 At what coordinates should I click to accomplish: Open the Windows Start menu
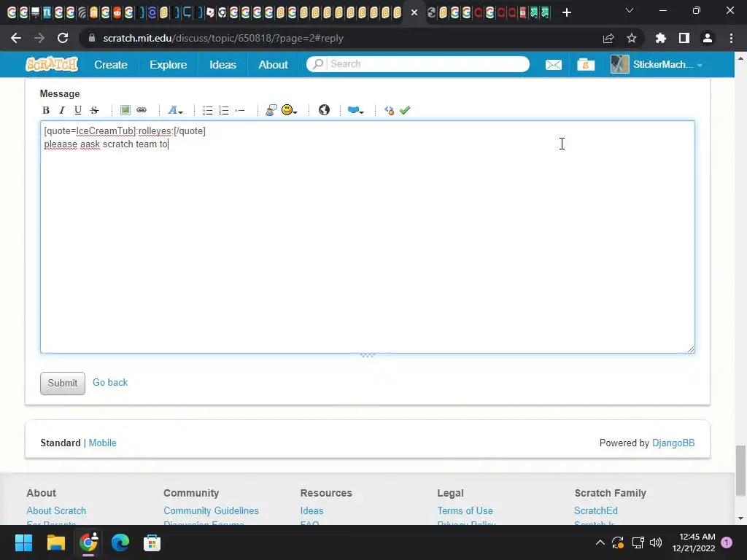23,542
